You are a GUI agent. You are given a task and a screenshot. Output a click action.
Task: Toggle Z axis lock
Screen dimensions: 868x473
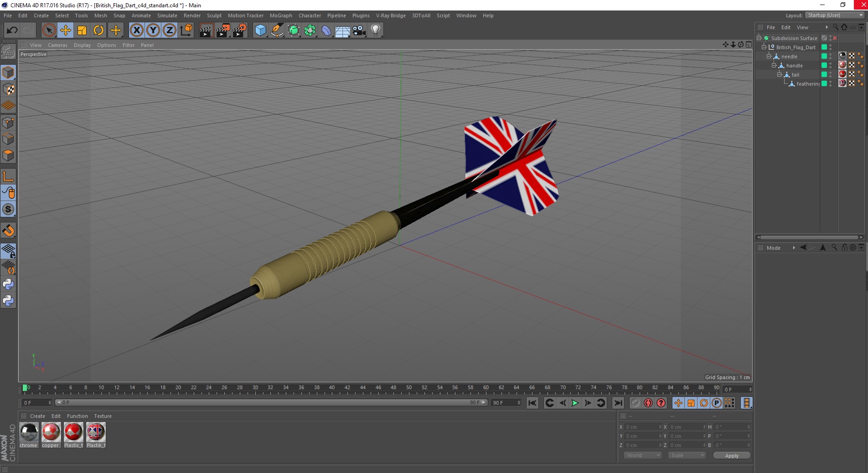click(x=170, y=31)
